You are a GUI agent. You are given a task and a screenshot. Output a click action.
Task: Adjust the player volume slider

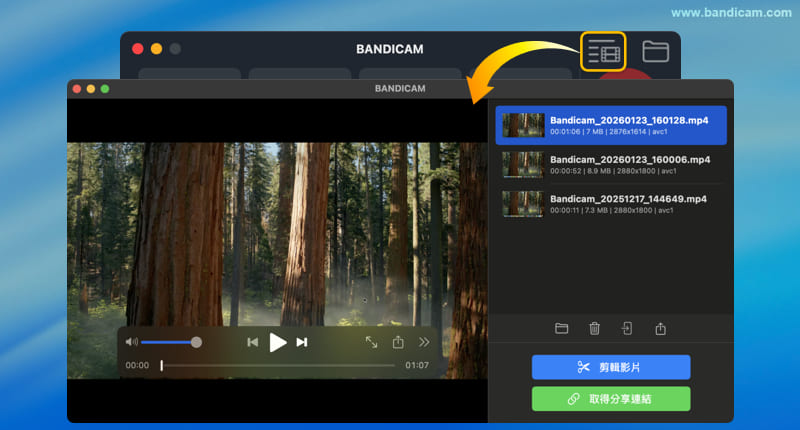point(168,342)
